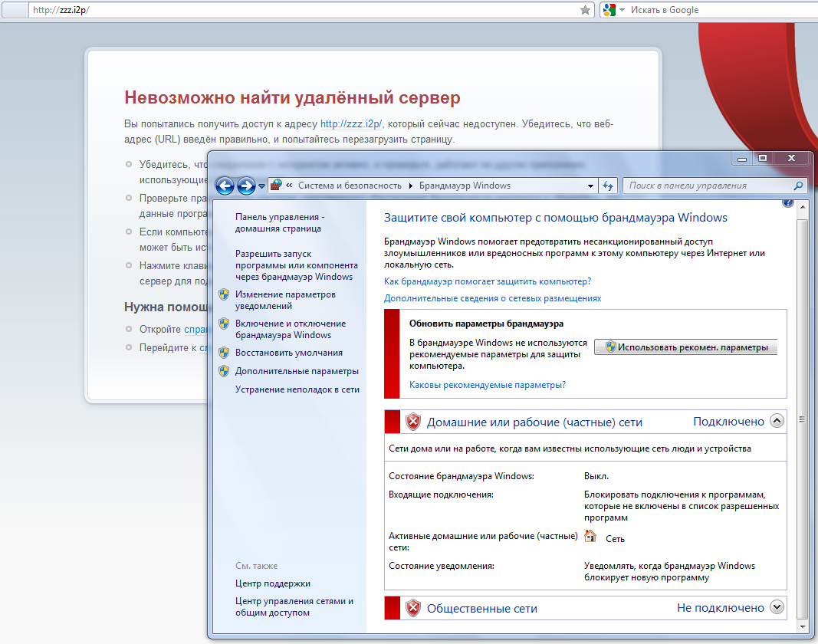
Task: Open 'Изменение параметров уведомлений'
Action: (x=285, y=300)
